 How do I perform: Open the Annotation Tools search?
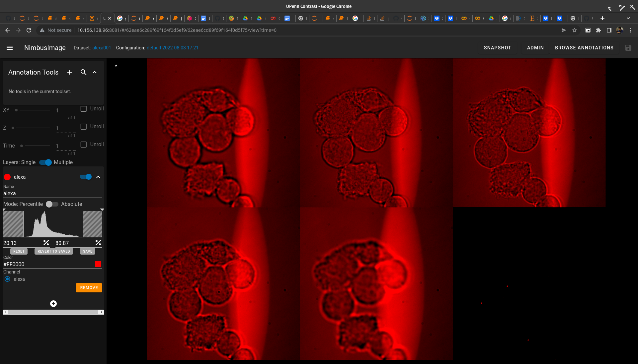point(83,72)
